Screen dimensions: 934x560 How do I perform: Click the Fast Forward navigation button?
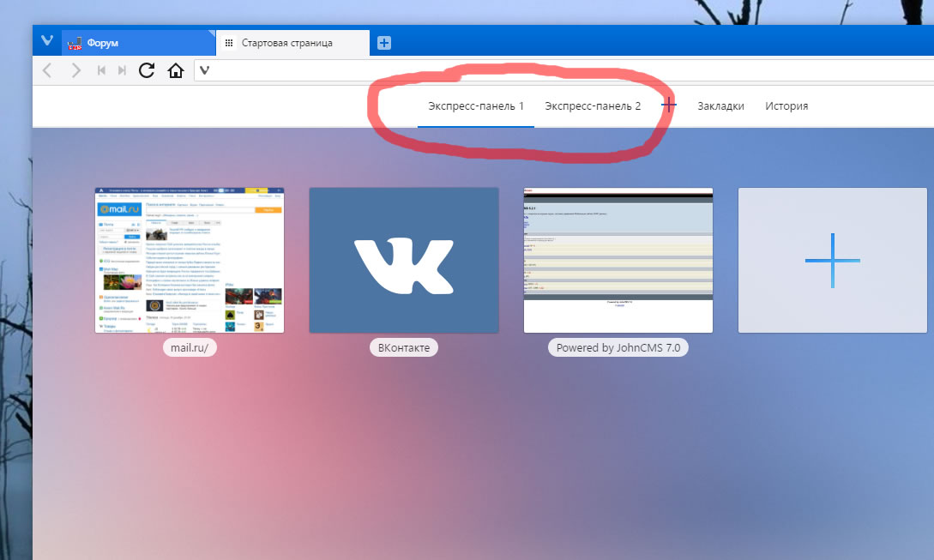(x=122, y=70)
